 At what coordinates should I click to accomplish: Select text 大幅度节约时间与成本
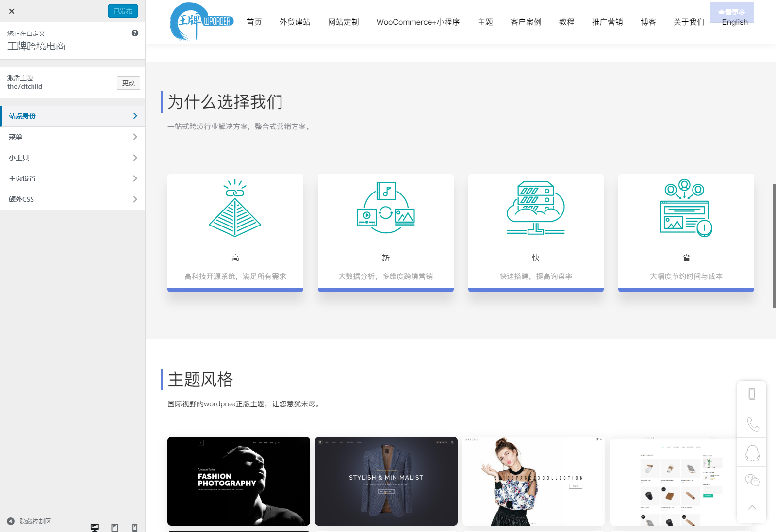coord(686,276)
